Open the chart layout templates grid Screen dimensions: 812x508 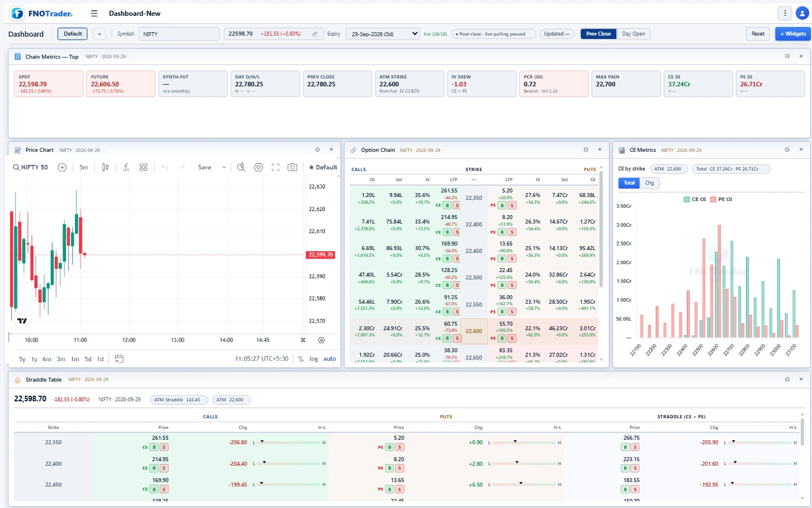pyautogui.click(x=144, y=168)
